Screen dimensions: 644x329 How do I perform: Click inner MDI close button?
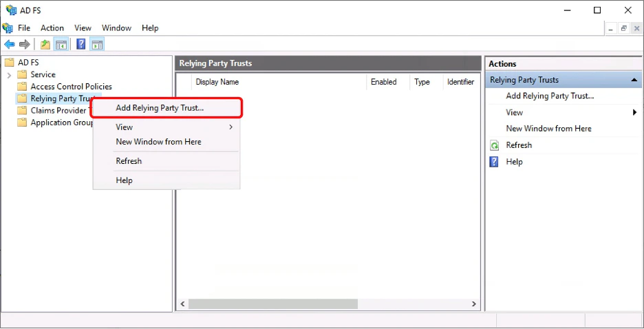pyautogui.click(x=636, y=29)
